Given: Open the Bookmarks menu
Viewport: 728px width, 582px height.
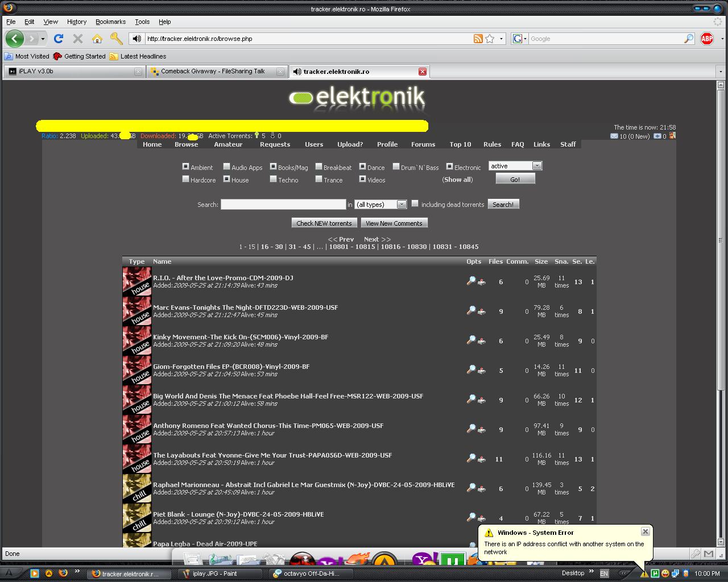Looking at the screenshot, I should point(110,22).
